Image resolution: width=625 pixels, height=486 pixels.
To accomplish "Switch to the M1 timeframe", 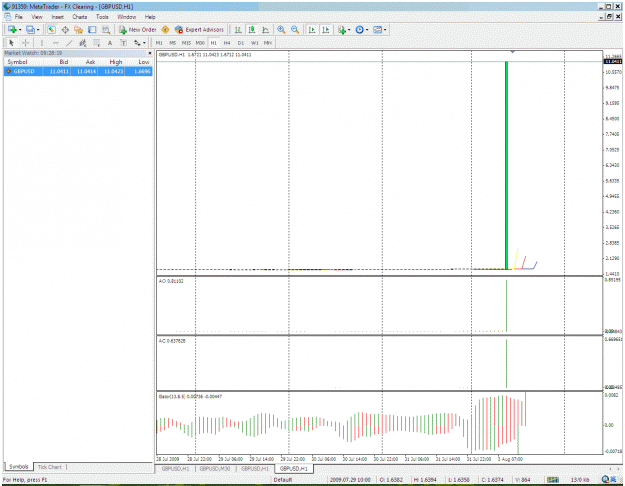I will coord(159,43).
